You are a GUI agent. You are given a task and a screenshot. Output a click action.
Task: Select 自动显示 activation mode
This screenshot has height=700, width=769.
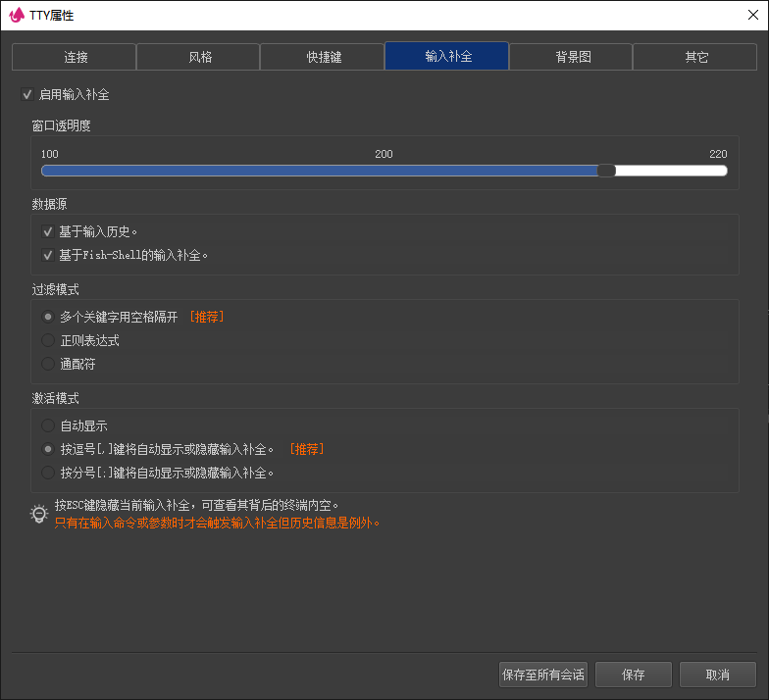coord(48,426)
